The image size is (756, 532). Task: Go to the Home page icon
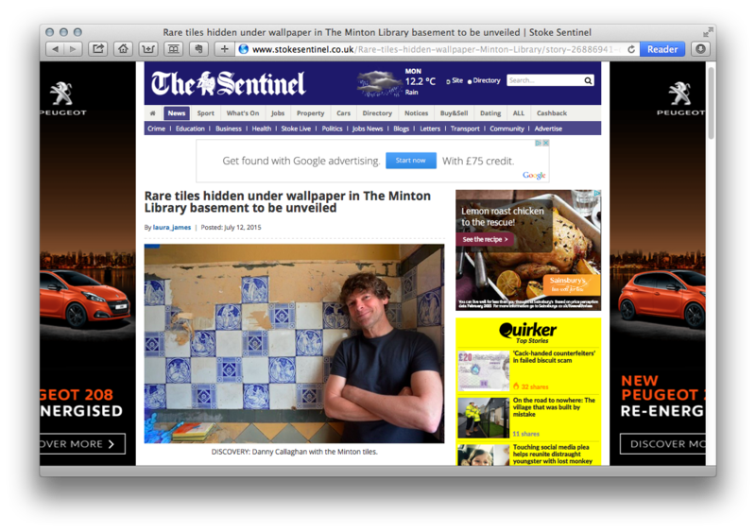coord(124,49)
